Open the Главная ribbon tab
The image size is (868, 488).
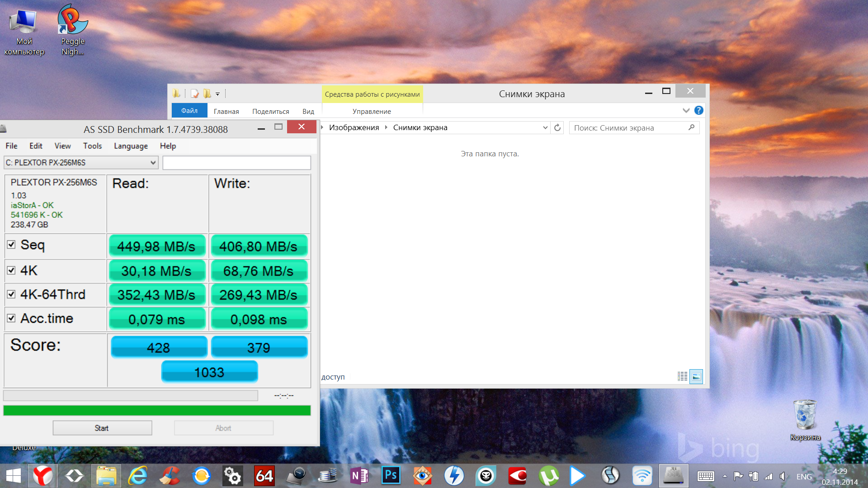click(226, 111)
